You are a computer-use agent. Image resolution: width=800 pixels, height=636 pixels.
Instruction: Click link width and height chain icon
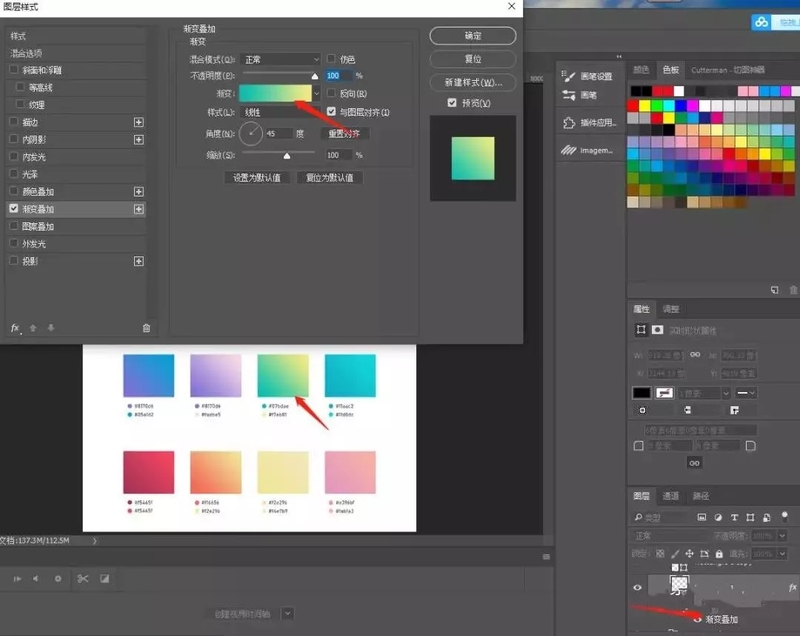tap(695, 354)
